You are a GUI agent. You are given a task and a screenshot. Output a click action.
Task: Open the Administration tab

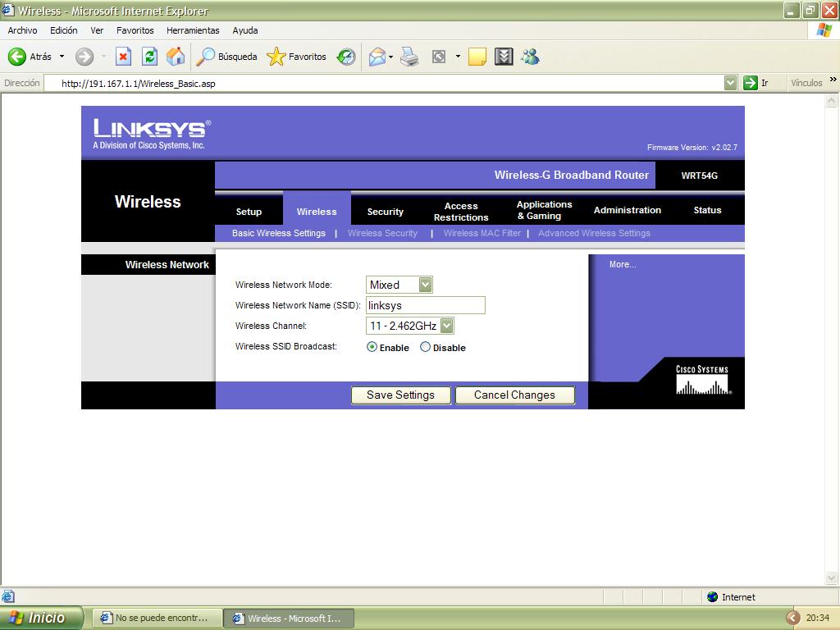click(x=628, y=210)
